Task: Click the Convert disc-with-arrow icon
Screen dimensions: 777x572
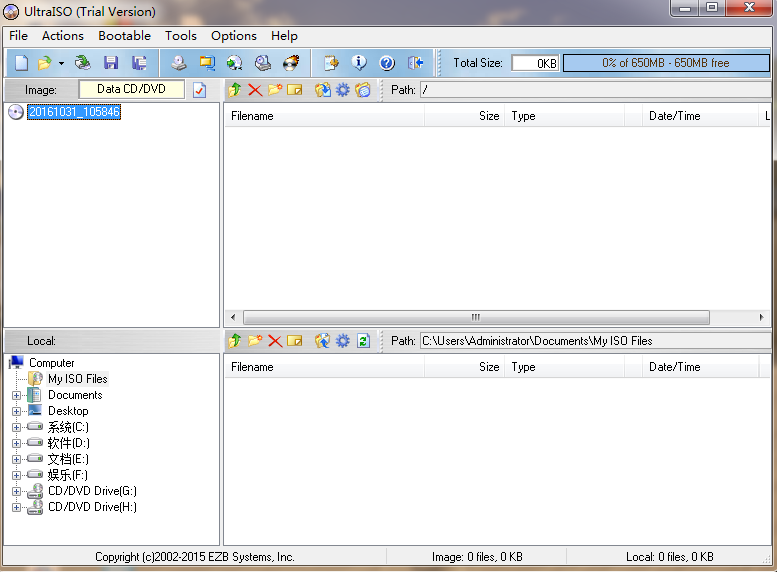Action: [x=234, y=63]
